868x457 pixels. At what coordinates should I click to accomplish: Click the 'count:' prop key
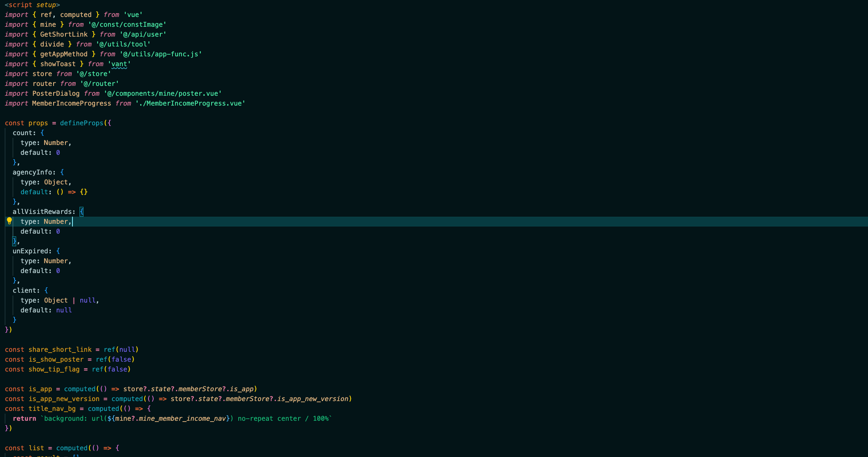pos(24,133)
